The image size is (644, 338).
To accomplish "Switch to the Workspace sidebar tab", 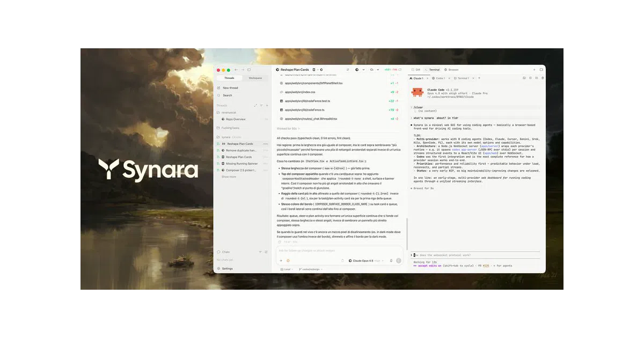I will [255, 78].
